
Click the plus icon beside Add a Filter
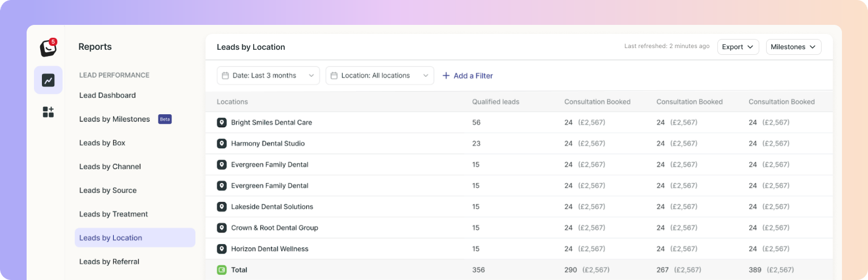pyautogui.click(x=446, y=76)
